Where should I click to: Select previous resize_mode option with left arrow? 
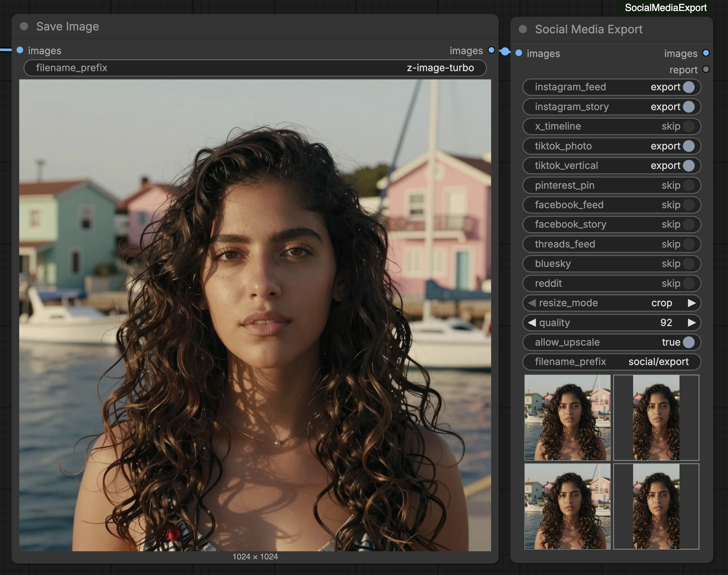coord(532,303)
